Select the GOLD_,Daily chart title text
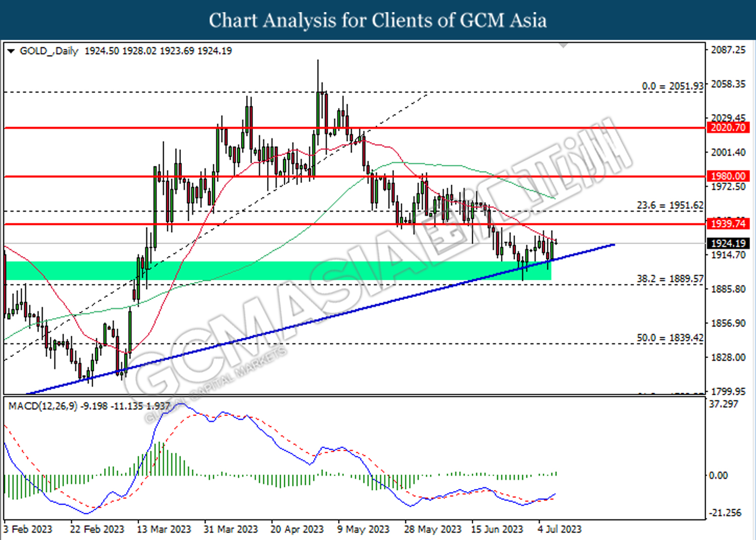 49,51
